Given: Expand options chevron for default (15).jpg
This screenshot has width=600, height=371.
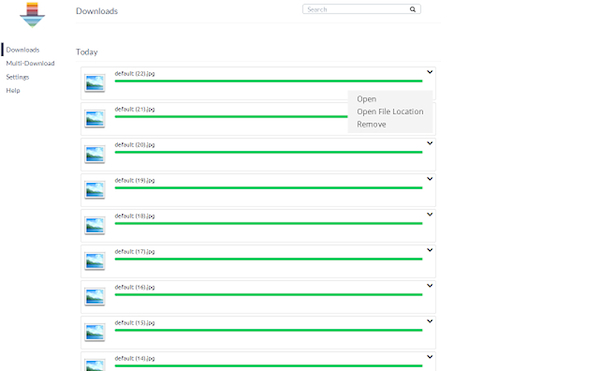Looking at the screenshot, I should [430, 321].
